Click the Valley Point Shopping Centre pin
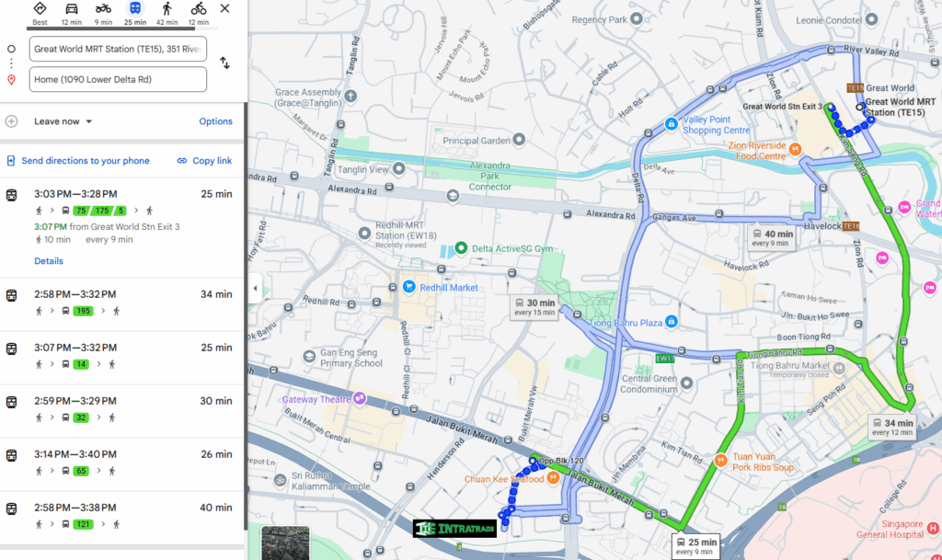942x560 pixels. coord(671,123)
